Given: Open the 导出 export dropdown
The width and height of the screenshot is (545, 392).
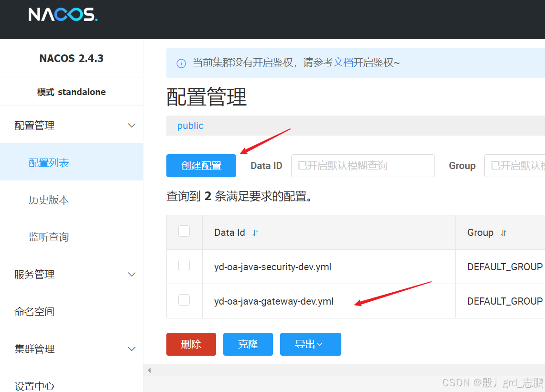Looking at the screenshot, I should pyautogui.click(x=310, y=344).
